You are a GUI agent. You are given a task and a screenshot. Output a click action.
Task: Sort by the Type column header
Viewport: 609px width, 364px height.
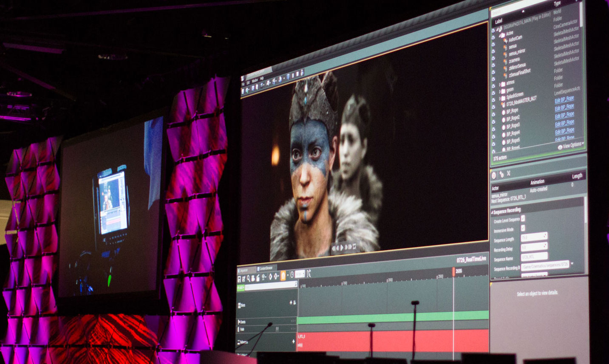(x=557, y=3)
